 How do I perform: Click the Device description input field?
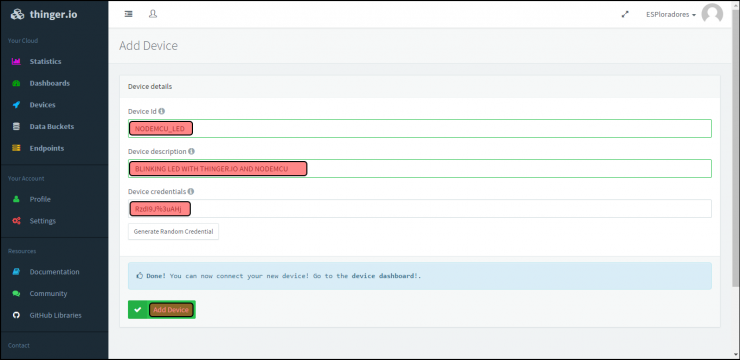[x=420, y=168]
